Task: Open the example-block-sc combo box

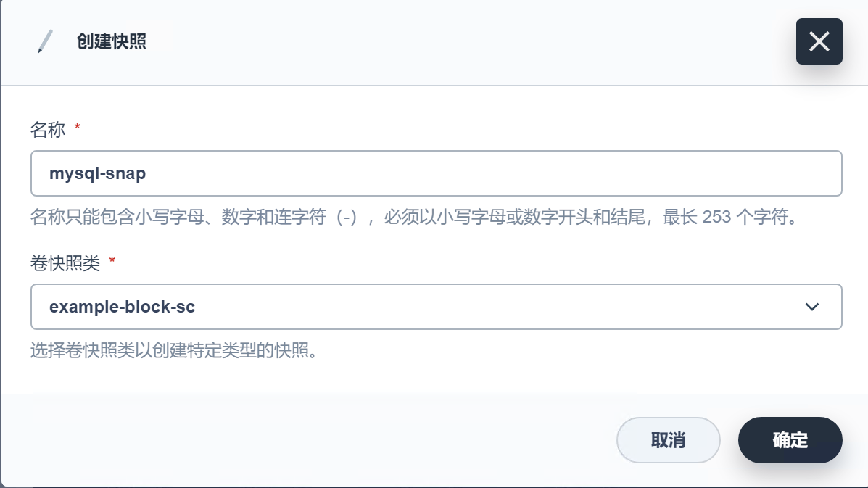Action: coord(435,307)
